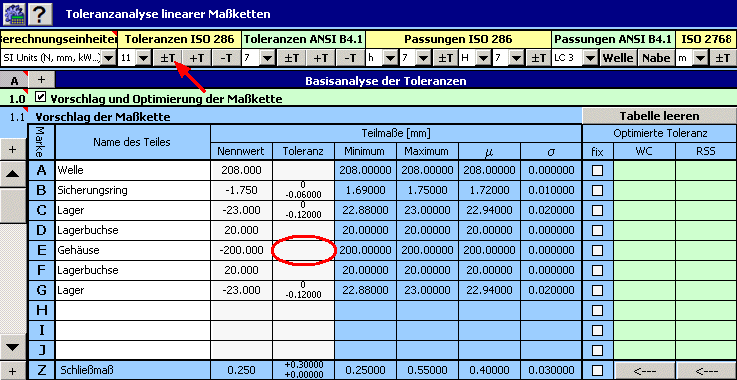Click the question mark help icon
The height and width of the screenshot is (380, 737).
point(40,14)
